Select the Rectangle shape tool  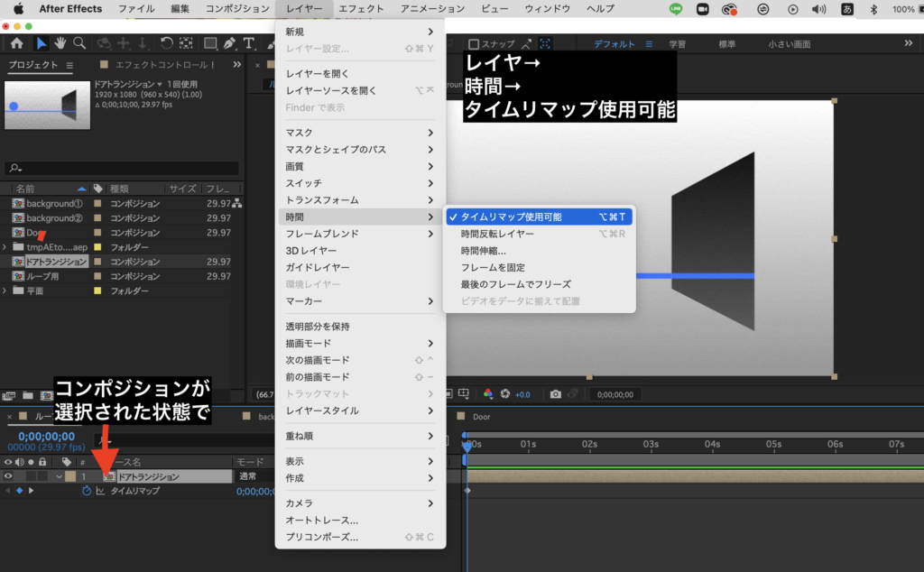coord(209,43)
